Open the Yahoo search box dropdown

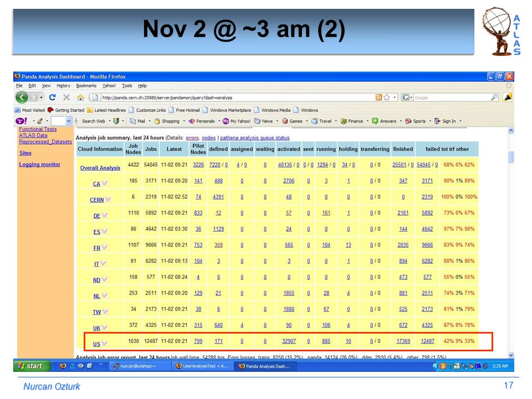coord(69,121)
